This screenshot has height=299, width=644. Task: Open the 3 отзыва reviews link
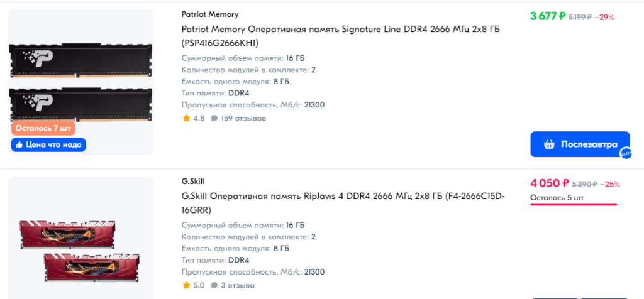point(237,285)
